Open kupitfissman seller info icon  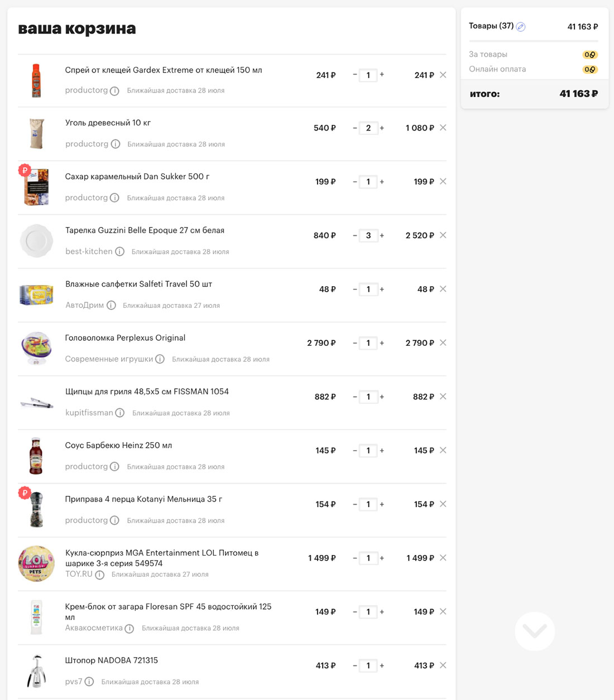coord(119,413)
